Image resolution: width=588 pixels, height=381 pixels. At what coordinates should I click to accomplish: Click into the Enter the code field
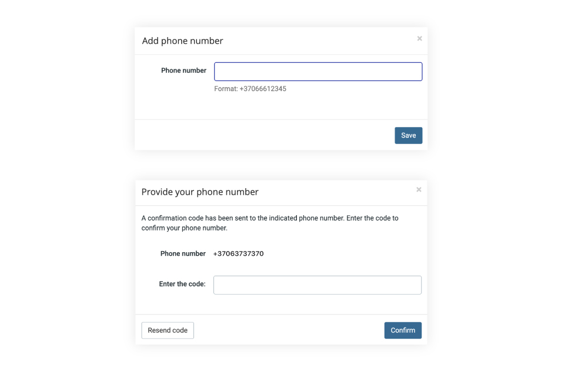click(317, 285)
